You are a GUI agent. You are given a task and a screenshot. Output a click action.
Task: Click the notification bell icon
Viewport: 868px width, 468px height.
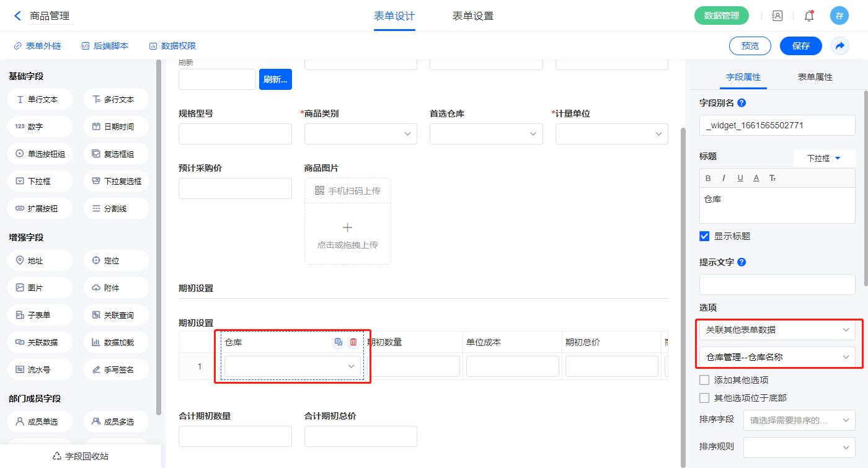[808, 16]
